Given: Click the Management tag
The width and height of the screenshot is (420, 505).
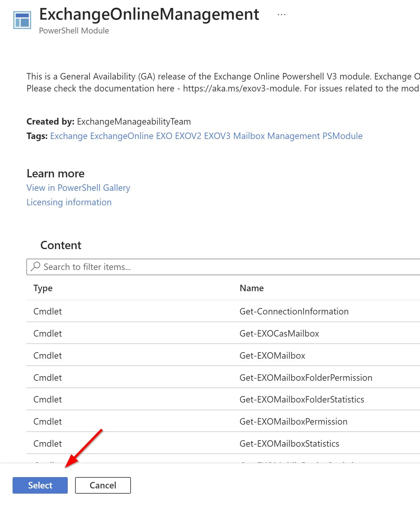Looking at the screenshot, I should [294, 136].
